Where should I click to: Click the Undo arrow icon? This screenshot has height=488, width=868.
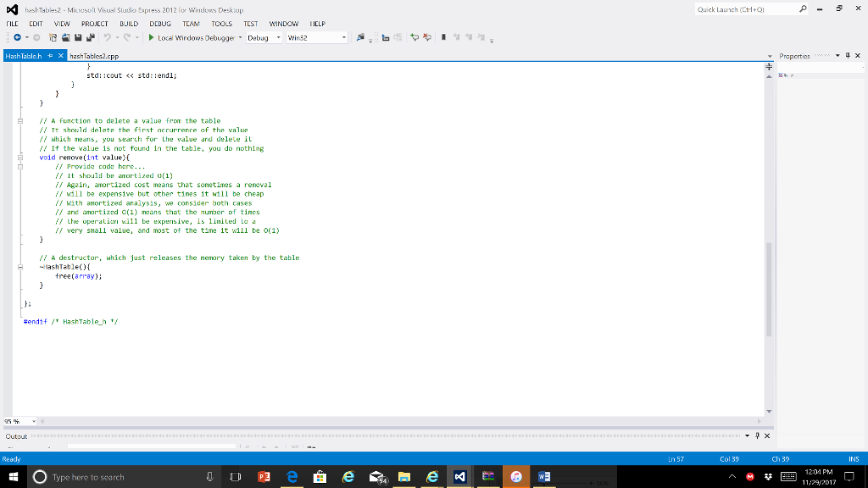click(x=107, y=37)
